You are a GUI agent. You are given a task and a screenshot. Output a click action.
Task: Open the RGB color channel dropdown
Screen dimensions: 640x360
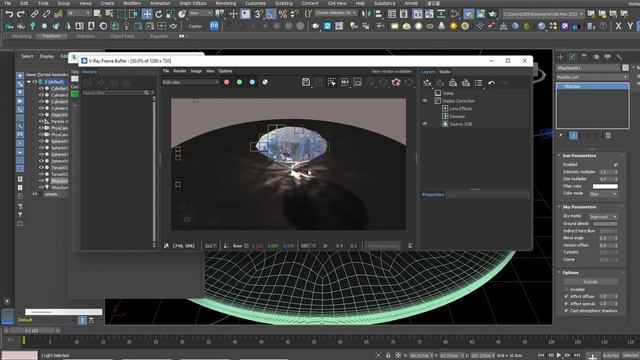[190, 82]
